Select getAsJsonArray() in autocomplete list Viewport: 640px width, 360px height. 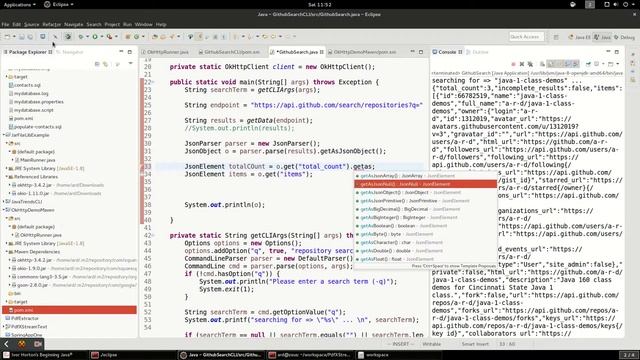coord(425,176)
